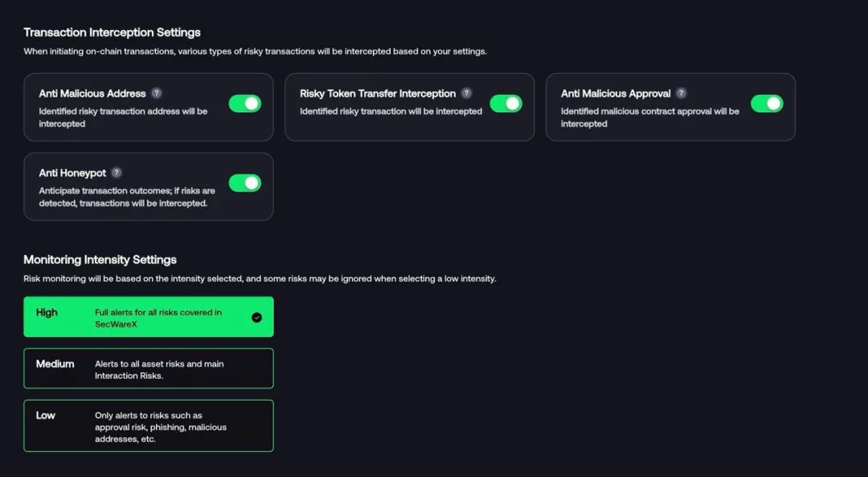Click Anti Honeypot description text

point(127,197)
